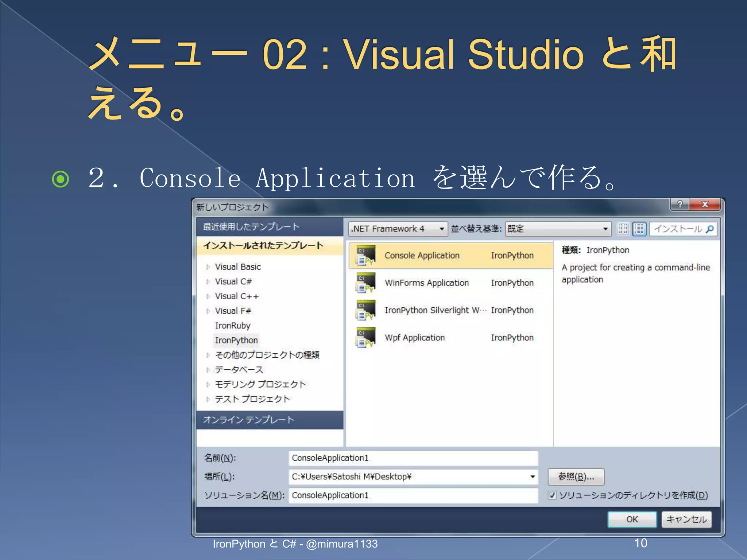
Task: Click the キャンセル button
Action: point(686,519)
